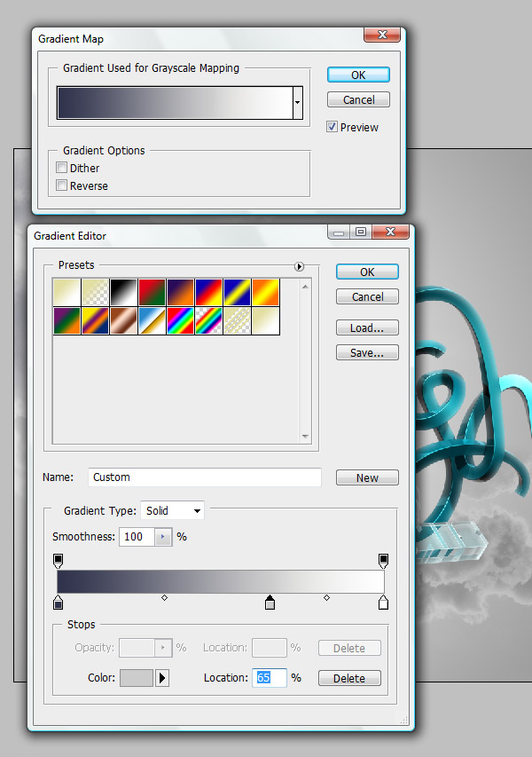The width and height of the screenshot is (532, 757).
Task: Select the last pale yellow preset in second row
Action: point(266,321)
